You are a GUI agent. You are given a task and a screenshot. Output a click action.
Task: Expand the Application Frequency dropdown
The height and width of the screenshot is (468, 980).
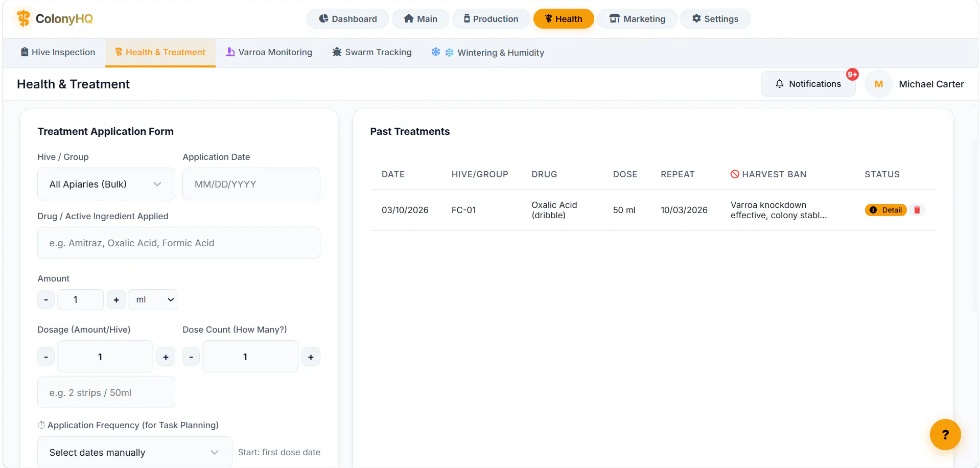(x=135, y=452)
